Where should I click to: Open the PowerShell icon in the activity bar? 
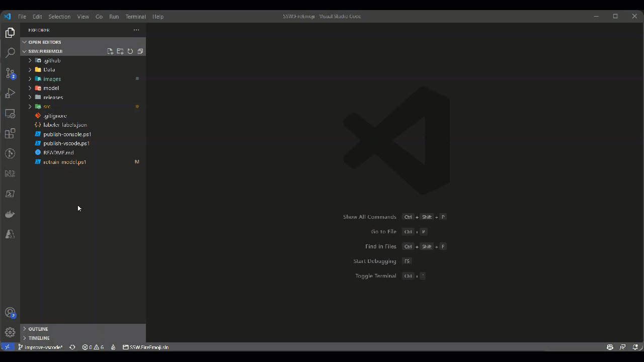tap(10, 194)
